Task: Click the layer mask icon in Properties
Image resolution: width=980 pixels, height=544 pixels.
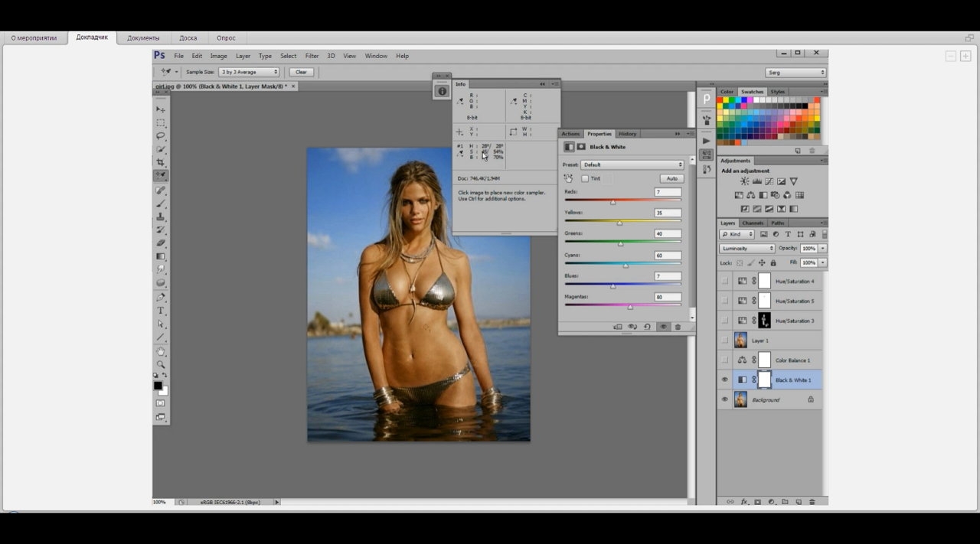Action: 581,147
